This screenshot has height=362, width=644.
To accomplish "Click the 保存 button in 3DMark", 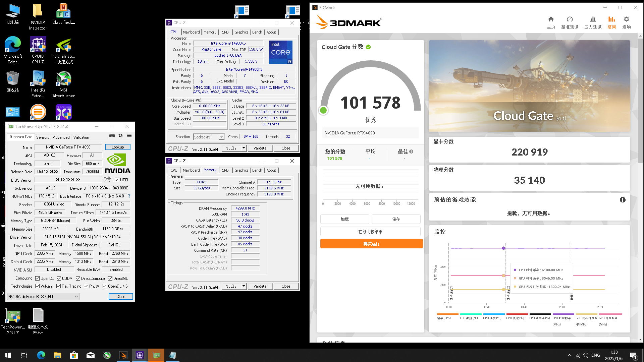I will pos(396,219).
